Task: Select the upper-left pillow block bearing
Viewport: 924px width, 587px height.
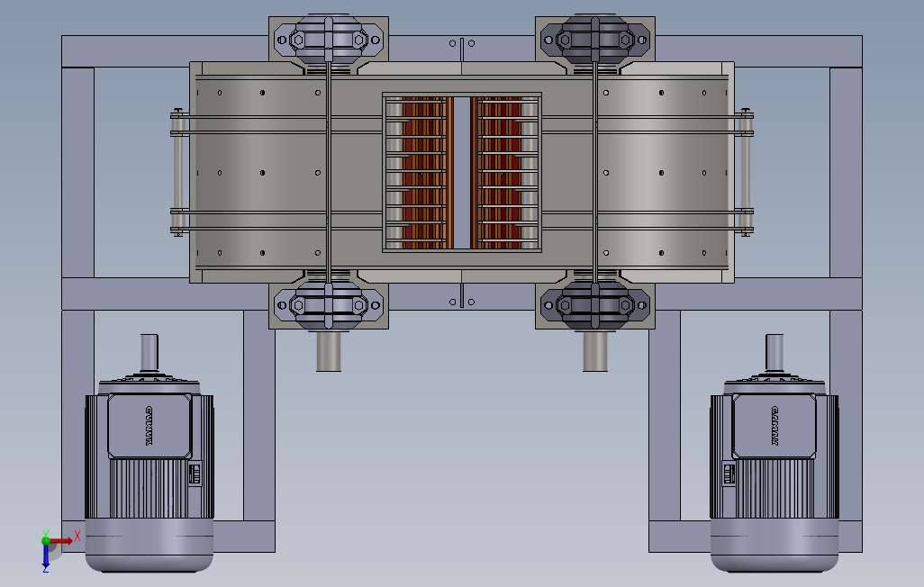Action: (x=328, y=40)
